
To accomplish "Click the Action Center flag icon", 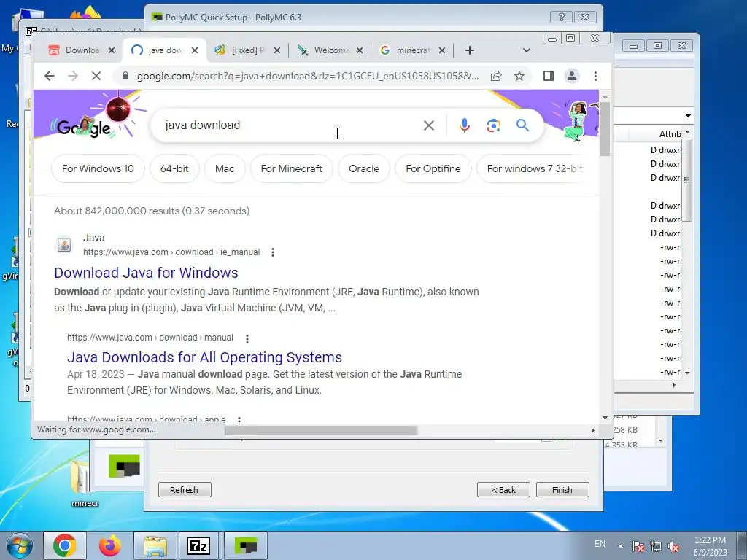I will [x=638, y=547].
